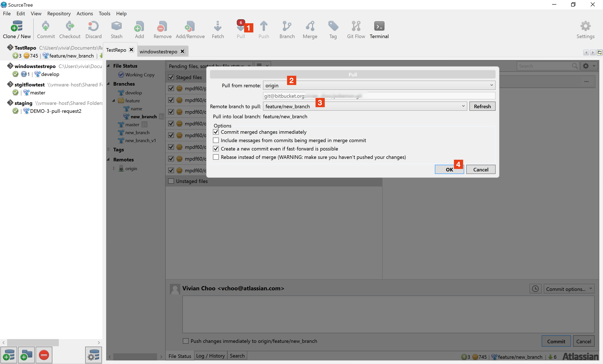Click the Tag toolbar icon
This screenshot has width=603, height=364.
pyautogui.click(x=333, y=26)
